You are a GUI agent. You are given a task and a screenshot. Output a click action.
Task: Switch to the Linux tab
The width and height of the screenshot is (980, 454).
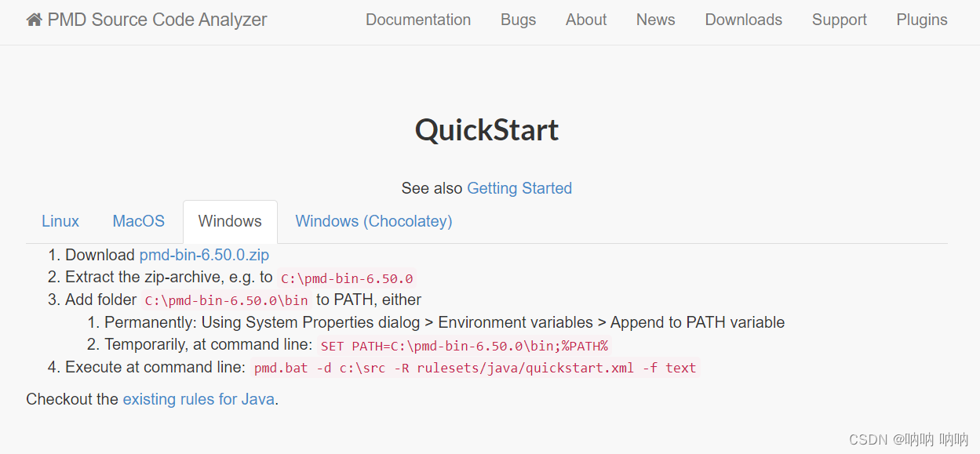point(60,221)
